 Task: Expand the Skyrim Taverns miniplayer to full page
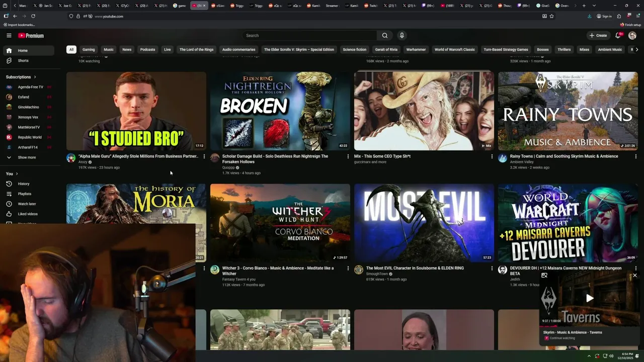click(x=544, y=276)
